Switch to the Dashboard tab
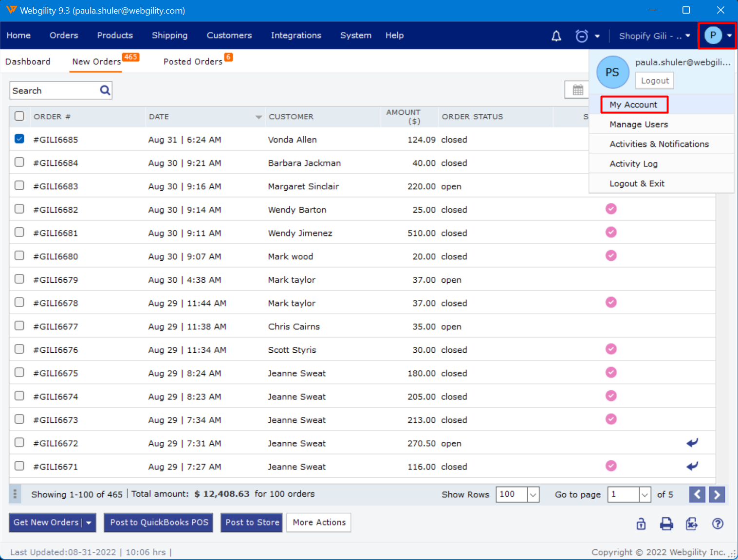Image resolution: width=738 pixels, height=560 pixels. [28, 62]
